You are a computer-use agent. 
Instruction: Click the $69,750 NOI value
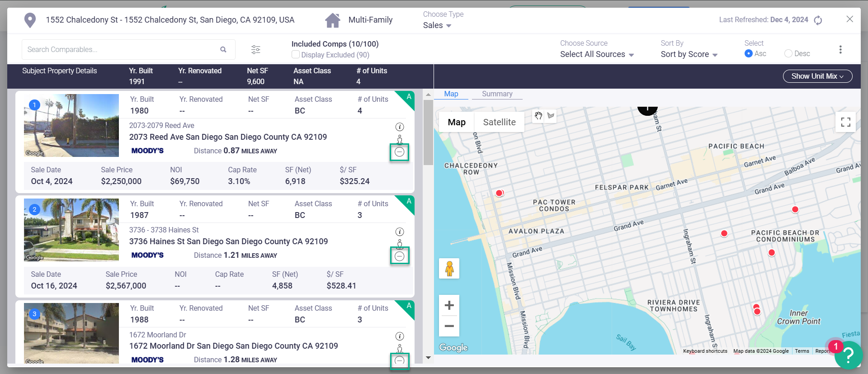point(184,181)
